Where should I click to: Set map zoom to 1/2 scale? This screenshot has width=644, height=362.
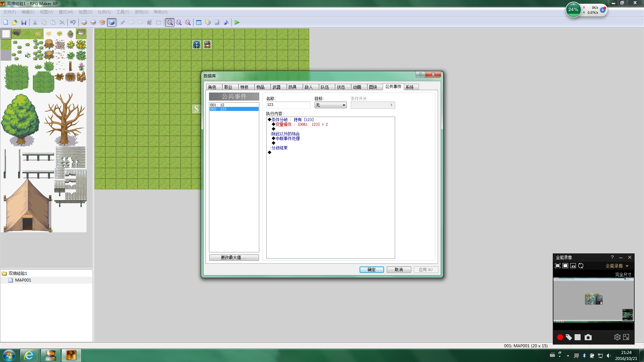click(x=179, y=22)
